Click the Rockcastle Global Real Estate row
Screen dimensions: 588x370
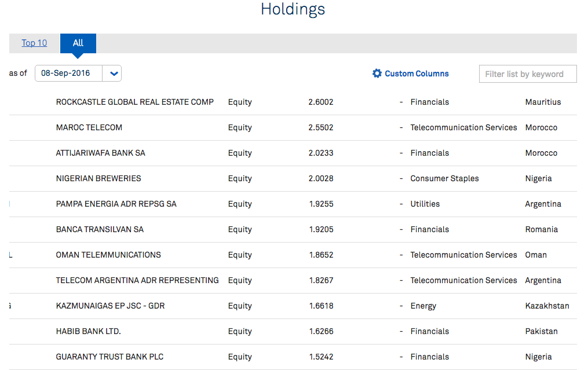tap(134, 102)
